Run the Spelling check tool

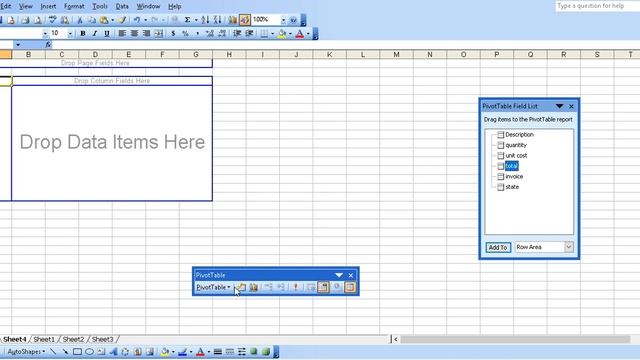[52, 20]
